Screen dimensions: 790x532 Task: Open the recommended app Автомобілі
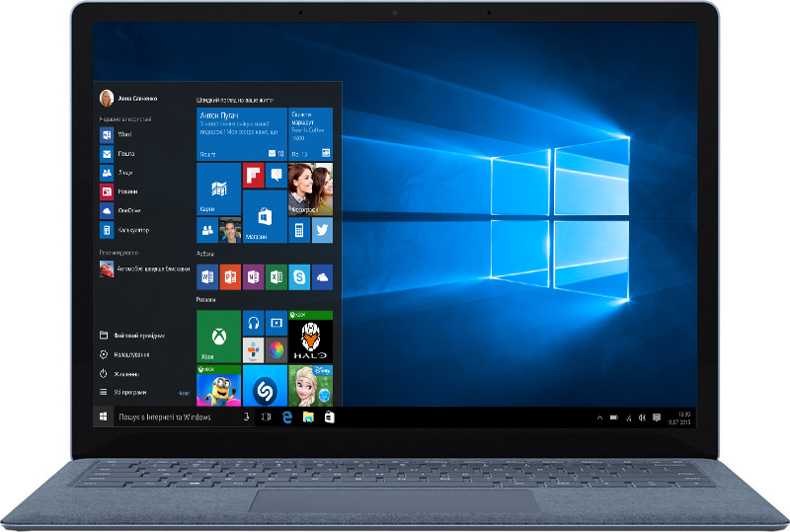click(144, 269)
